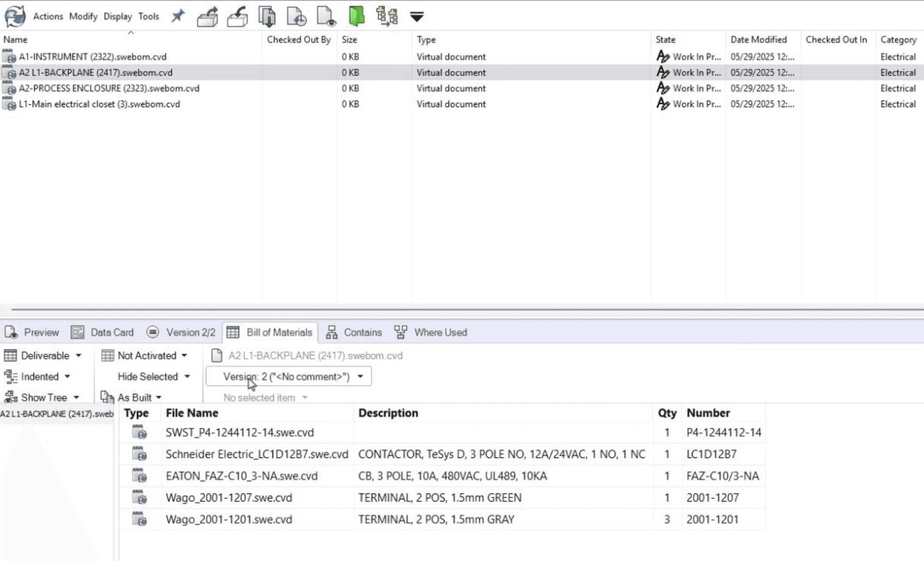Click the Check Out toolbar icon
The width and height of the screenshot is (924, 561).
pyautogui.click(x=208, y=17)
